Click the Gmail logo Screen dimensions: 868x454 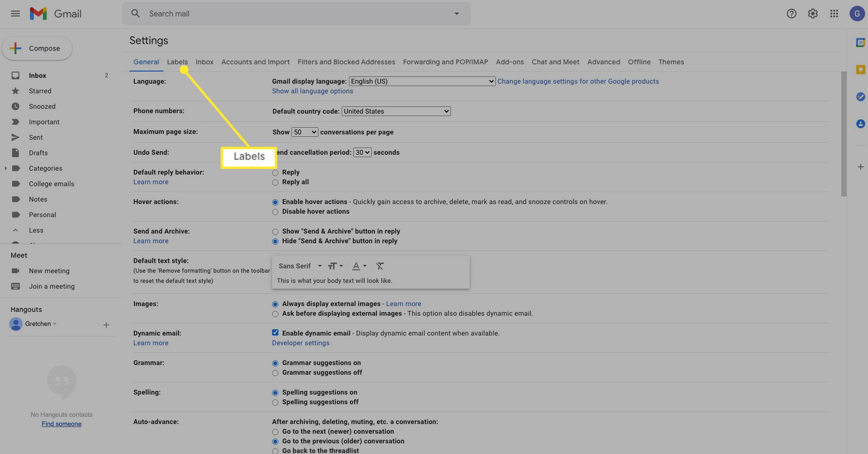(56, 14)
